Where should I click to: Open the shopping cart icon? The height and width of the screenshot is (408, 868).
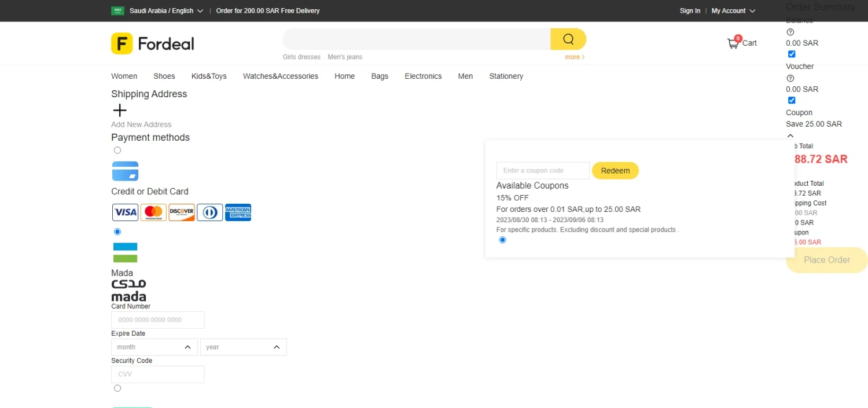(x=733, y=43)
